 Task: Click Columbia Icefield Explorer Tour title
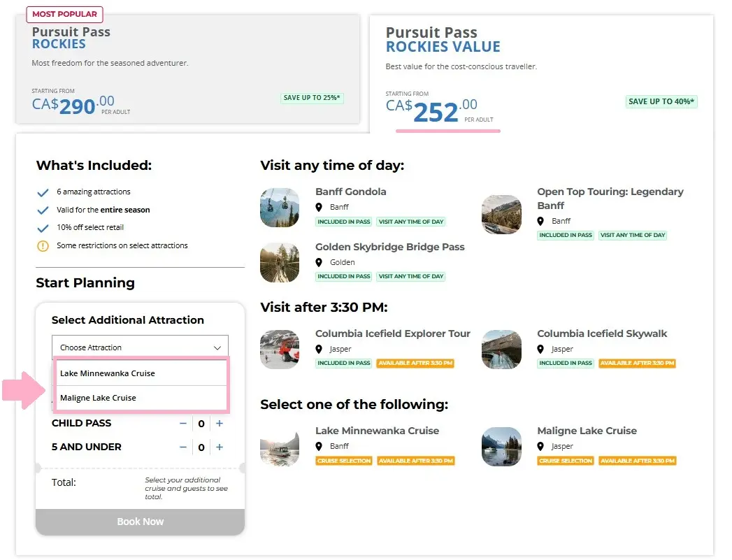tap(393, 333)
